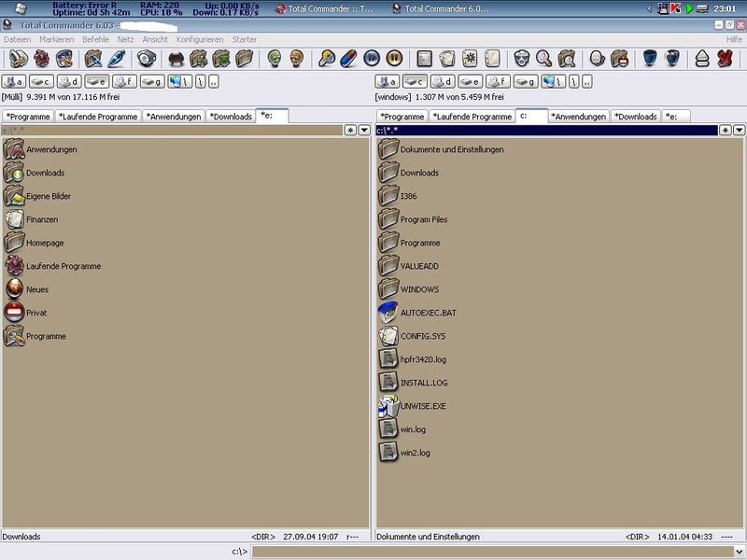Open right panel directory favorites star
This screenshot has width=747, height=560.
pyautogui.click(x=726, y=130)
